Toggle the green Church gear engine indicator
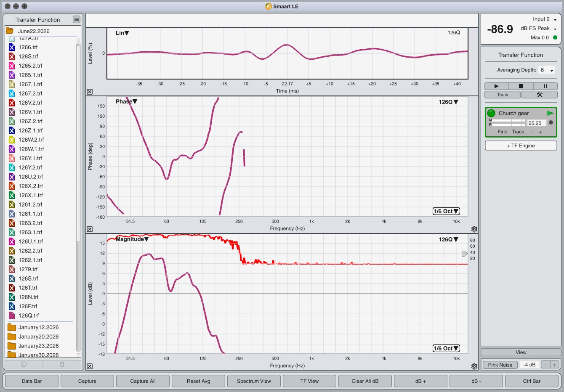This screenshot has width=564, height=392. (491, 113)
